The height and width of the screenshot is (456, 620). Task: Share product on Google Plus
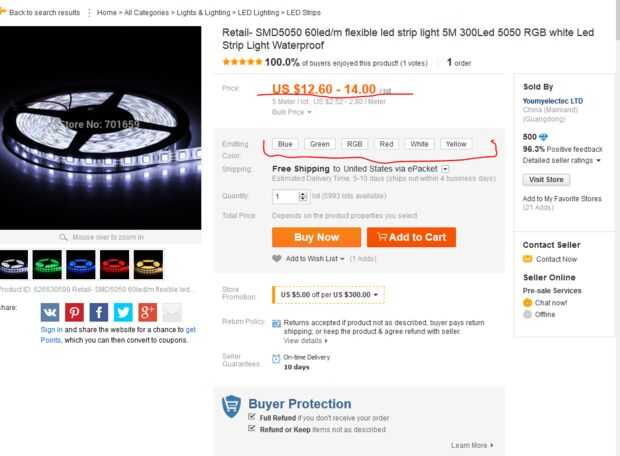coord(148,312)
